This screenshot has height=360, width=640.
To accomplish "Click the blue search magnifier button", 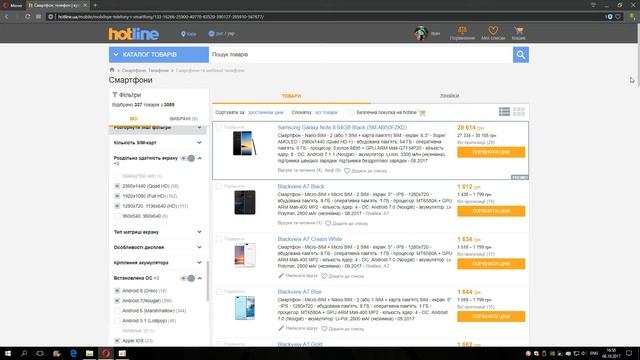I will tap(521, 55).
